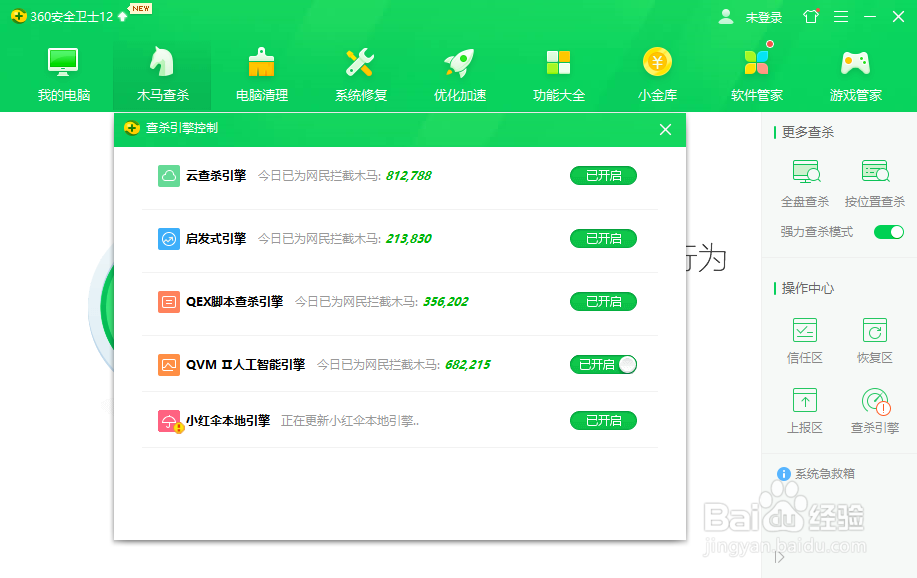Open 木马查杀 horse icon tab
Image resolution: width=917 pixels, height=578 pixels.
click(162, 62)
